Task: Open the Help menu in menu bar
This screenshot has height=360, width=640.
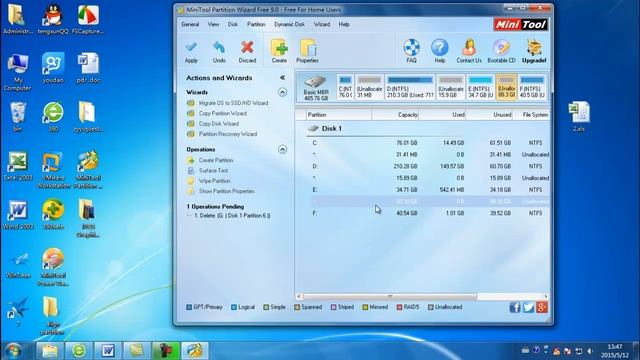Action: (x=344, y=24)
